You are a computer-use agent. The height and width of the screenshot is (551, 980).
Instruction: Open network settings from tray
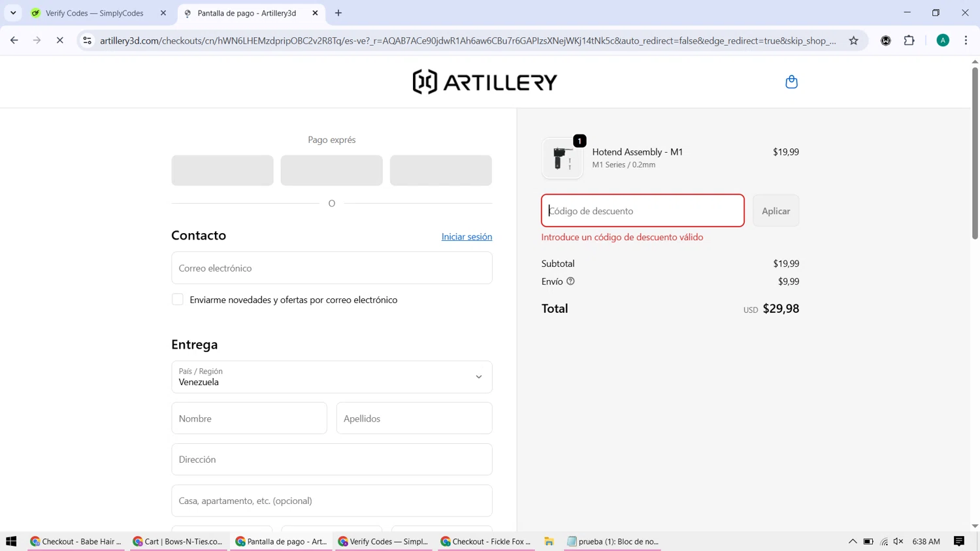[x=884, y=541]
